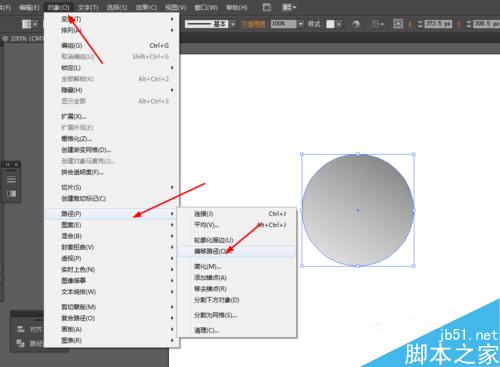
Task: Choose 拼合透明度(F)... entry
Action: pos(112,172)
